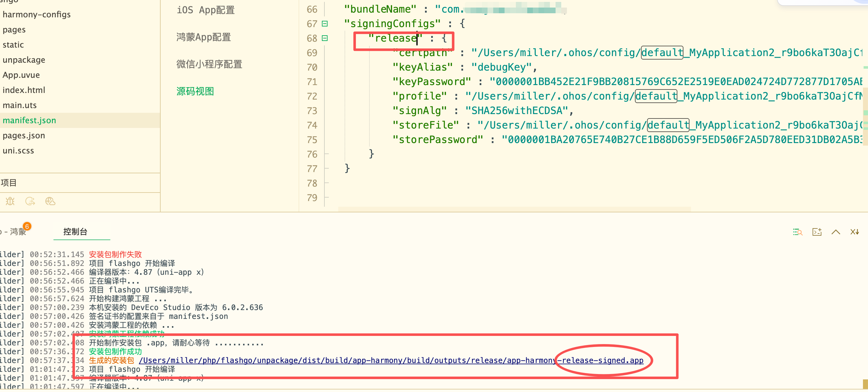Screen dimensions: 868x392
Task: Open pages.json in file tree
Action: (24, 135)
